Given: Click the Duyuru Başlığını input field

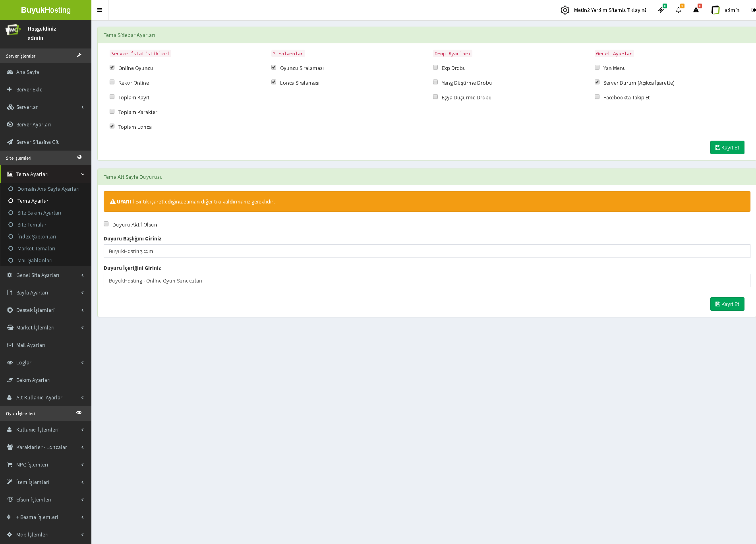Looking at the screenshot, I should tap(427, 251).
